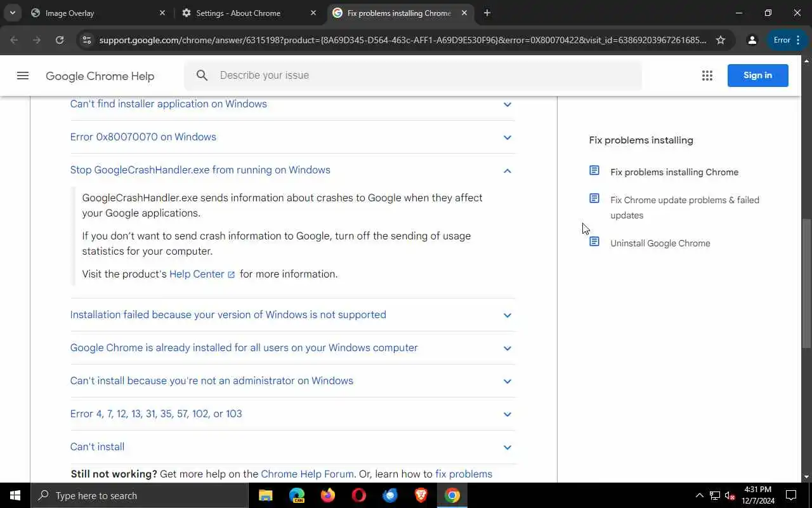Click Stop GoogleCrashHandler.exe from running heading
Screen dimensions: 812x508
coord(200,170)
